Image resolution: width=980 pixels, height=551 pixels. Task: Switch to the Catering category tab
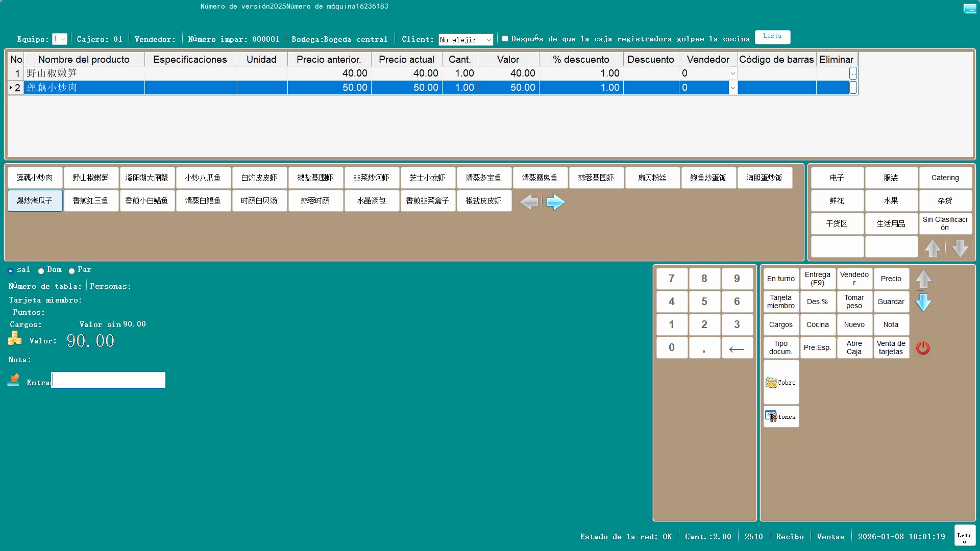tap(945, 178)
